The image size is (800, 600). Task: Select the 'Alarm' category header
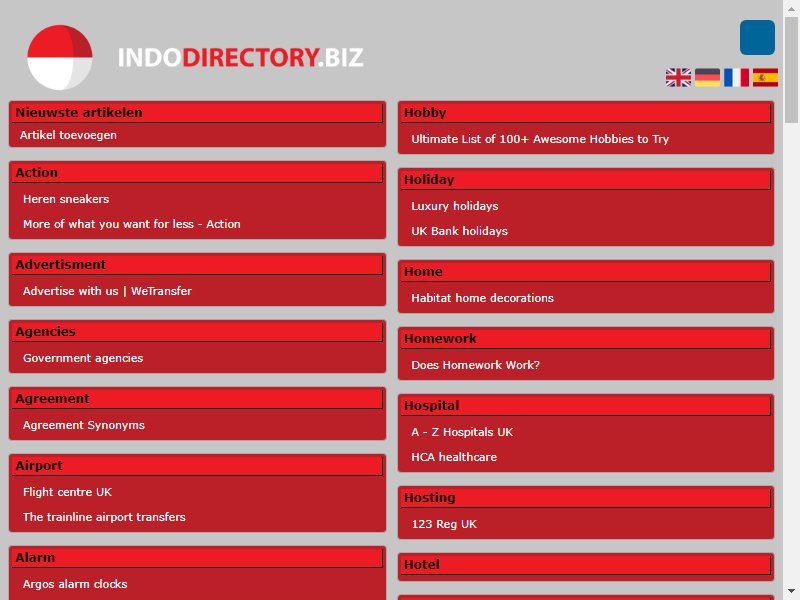(x=197, y=558)
